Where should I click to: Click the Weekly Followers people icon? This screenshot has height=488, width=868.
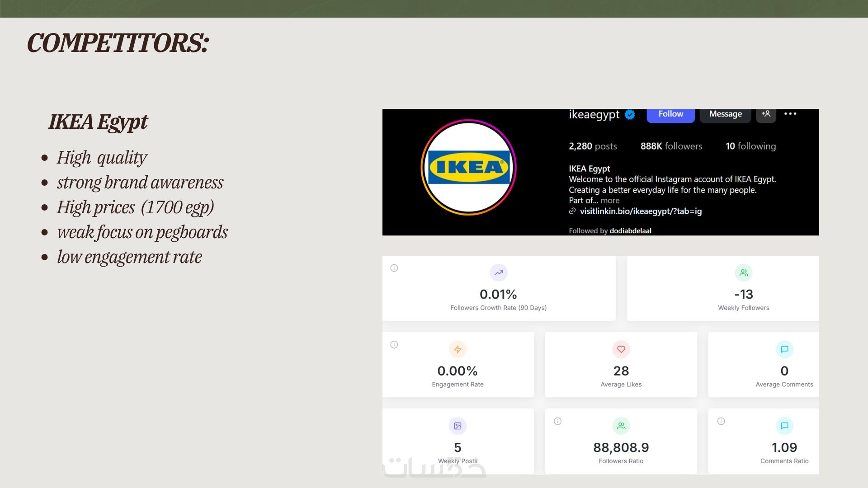tap(744, 273)
